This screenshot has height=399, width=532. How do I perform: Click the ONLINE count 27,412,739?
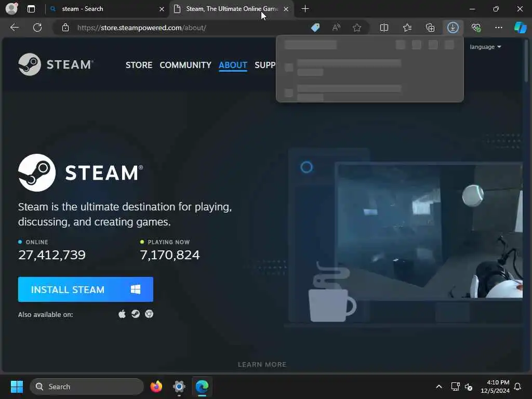coord(51,255)
